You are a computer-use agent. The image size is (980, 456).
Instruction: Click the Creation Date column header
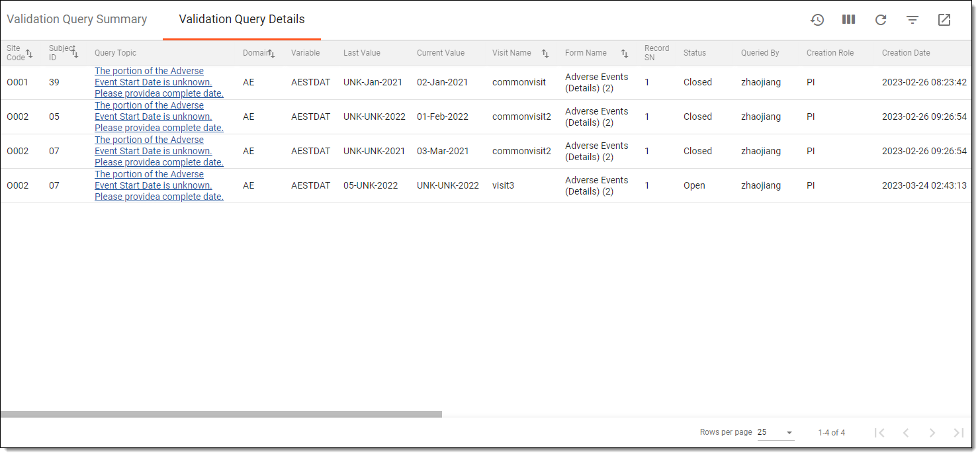coord(906,53)
